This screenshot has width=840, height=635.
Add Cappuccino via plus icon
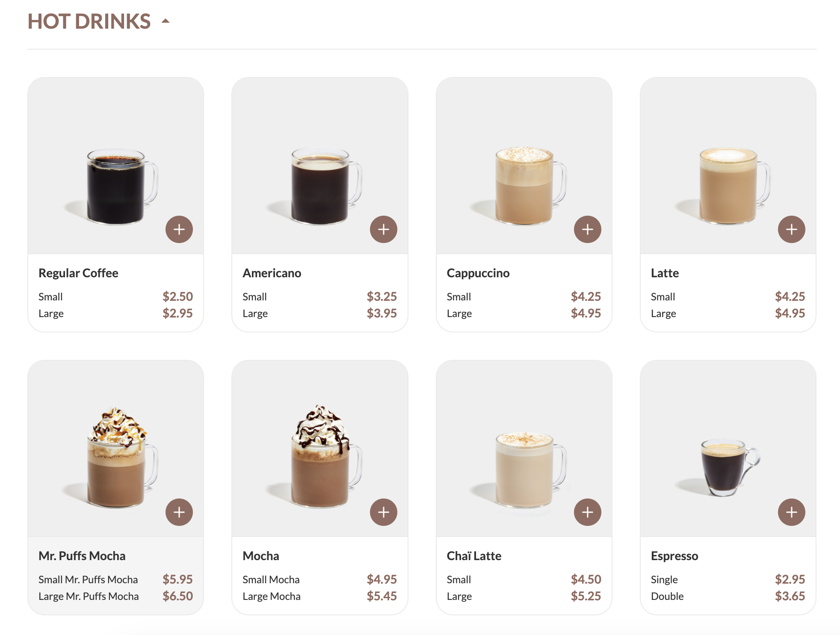[x=587, y=229]
